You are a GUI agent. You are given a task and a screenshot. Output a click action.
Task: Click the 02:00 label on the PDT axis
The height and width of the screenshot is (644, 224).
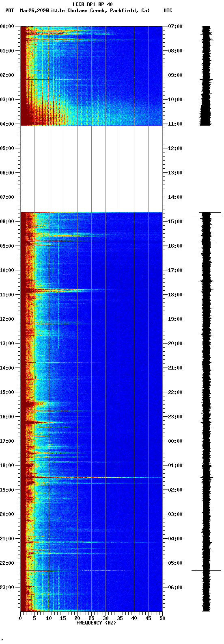pyautogui.click(x=7, y=75)
